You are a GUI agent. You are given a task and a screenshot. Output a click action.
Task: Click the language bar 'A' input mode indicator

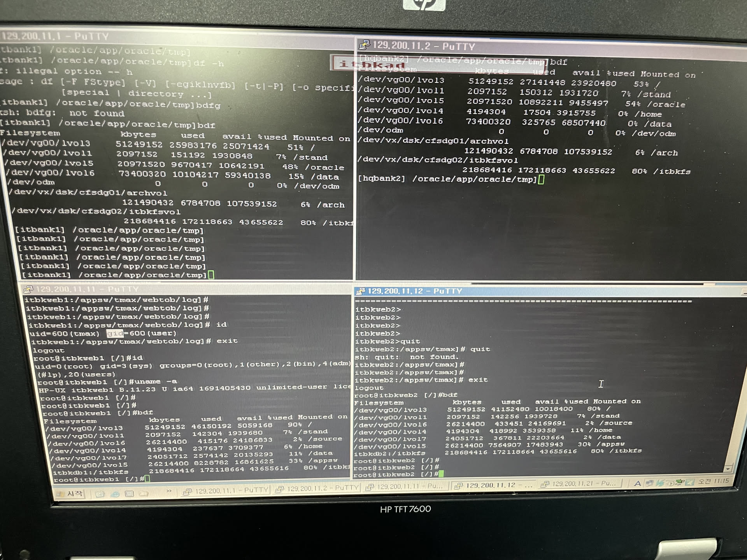637,483
